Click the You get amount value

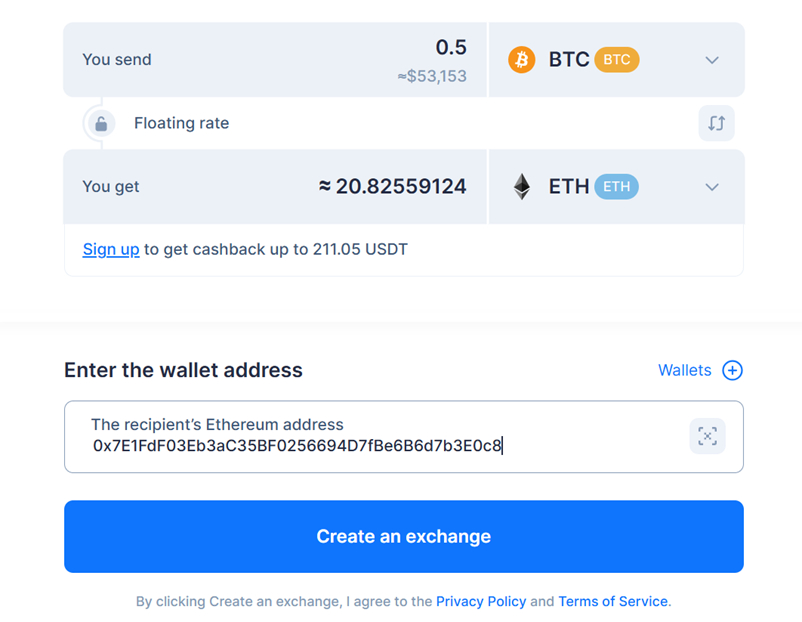click(x=392, y=187)
